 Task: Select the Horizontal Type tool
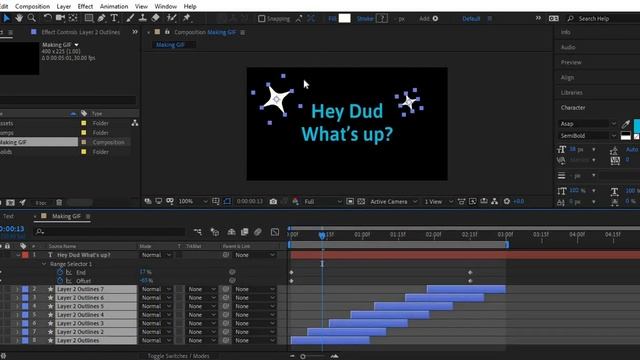pyautogui.click(x=114, y=18)
